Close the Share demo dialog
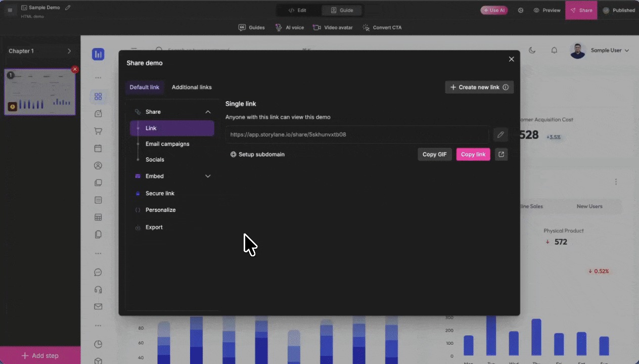Screen dimensions: 639x364 [511, 59]
